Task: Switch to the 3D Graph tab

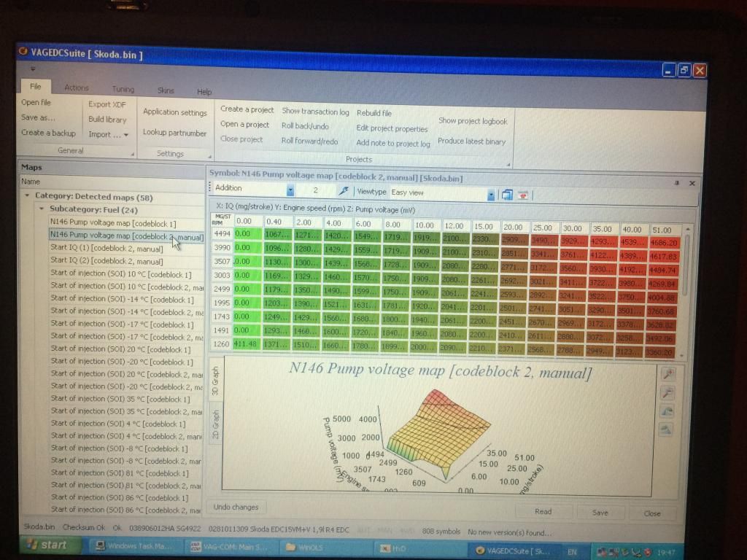Action: tap(215, 381)
